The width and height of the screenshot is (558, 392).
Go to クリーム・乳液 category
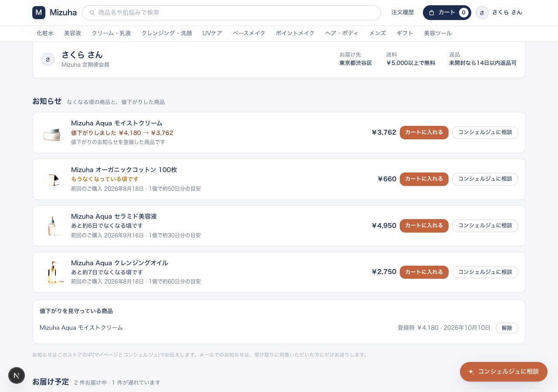(111, 33)
